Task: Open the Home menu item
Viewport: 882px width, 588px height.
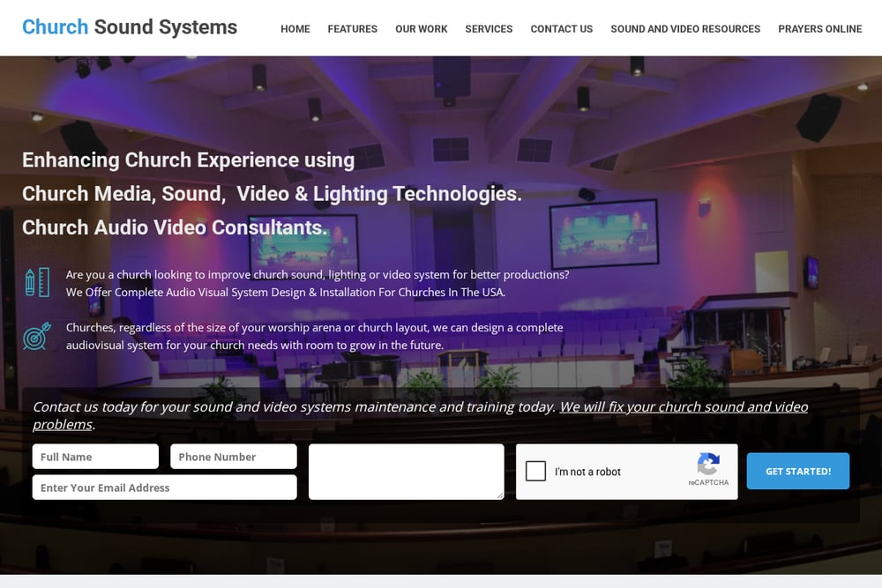Action: 295,29
